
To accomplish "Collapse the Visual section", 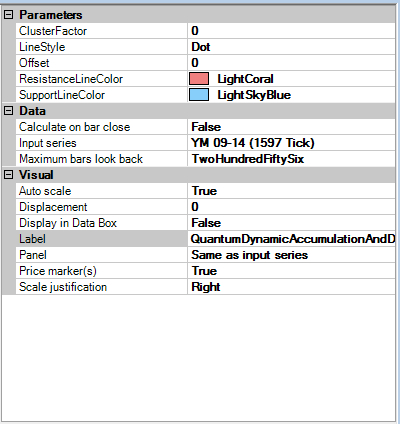I will pyautogui.click(x=9, y=175).
